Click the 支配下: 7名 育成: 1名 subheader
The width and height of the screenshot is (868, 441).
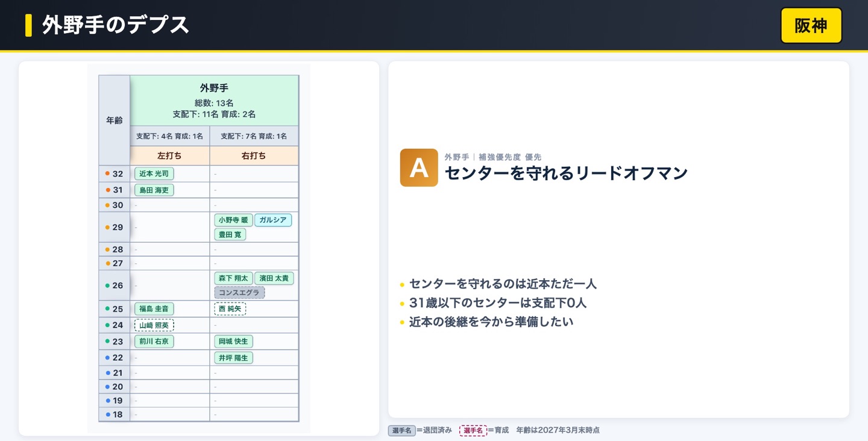[x=254, y=136]
